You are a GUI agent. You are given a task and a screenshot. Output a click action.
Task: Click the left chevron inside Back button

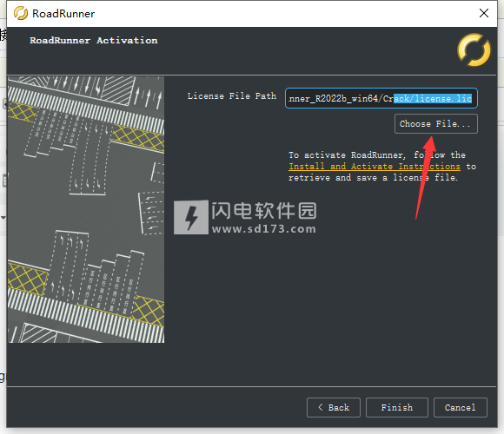pos(321,407)
